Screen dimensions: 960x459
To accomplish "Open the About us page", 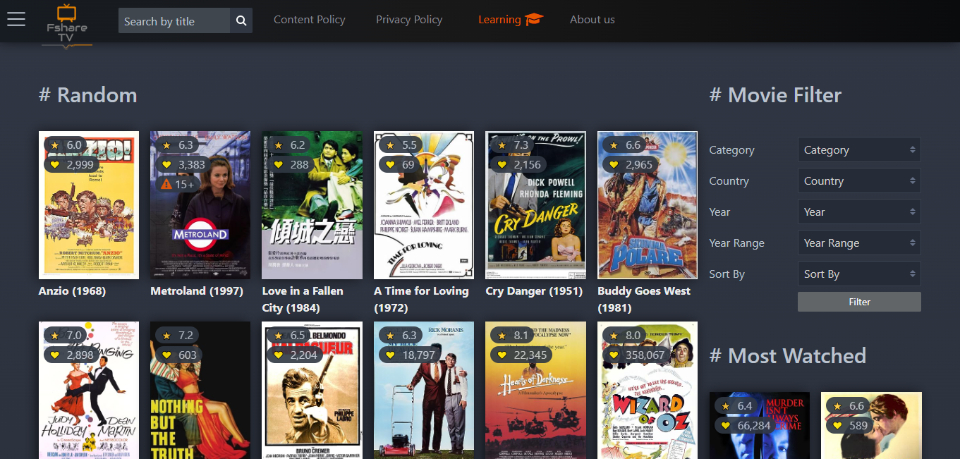I will [x=592, y=20].
